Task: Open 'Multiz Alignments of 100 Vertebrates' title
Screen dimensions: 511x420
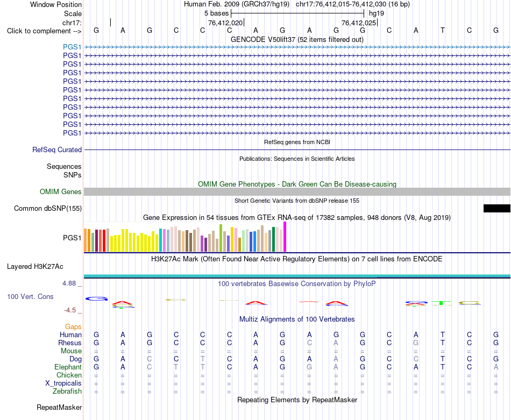Action: point(297,319)
